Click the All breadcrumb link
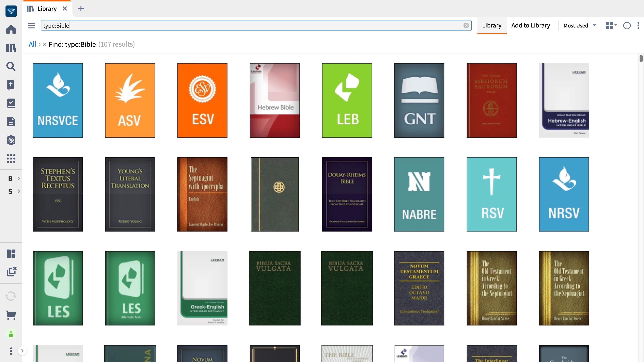Screen dimensions: 644x362 (x=33, y=44)
